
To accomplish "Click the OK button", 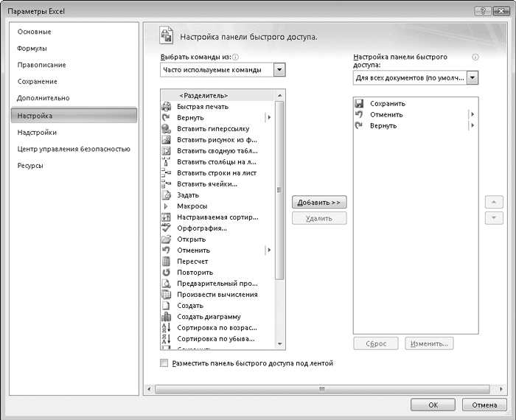I will coord(433,405).
